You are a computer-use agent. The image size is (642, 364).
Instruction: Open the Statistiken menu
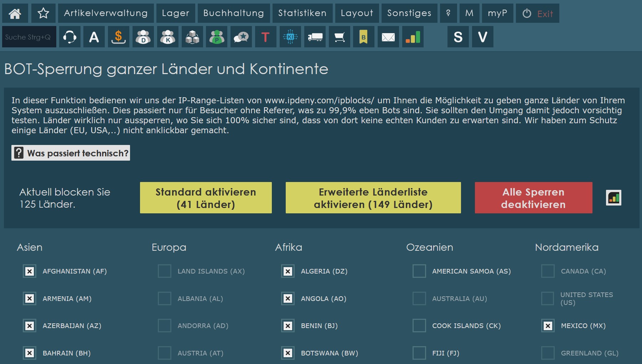tap(302, 13)
